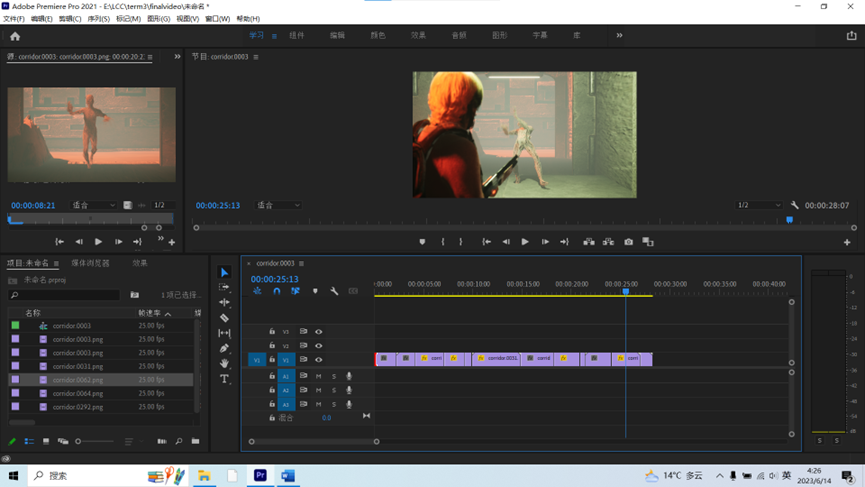Open the 窗口(W) menu
The image size is (865, 487).
[217, 19]
